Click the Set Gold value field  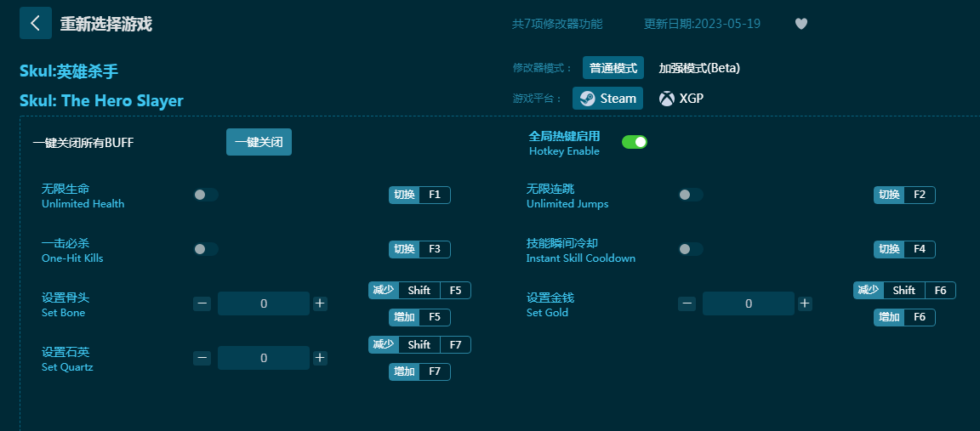(749, 303)
